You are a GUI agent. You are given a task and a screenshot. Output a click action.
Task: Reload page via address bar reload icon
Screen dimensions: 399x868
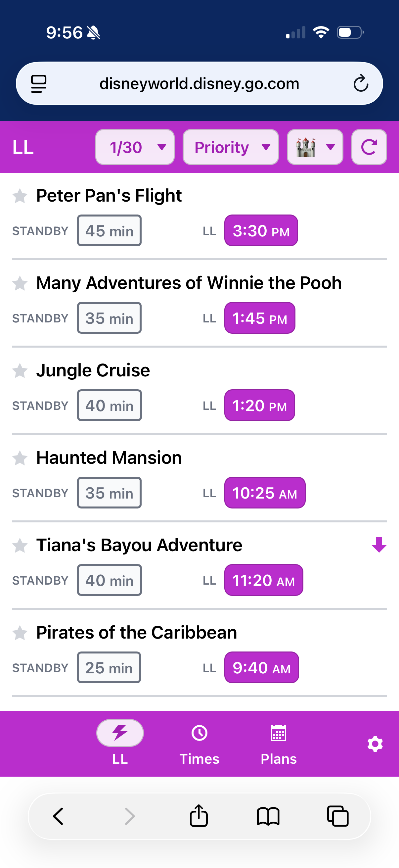(x=361, y=83)
